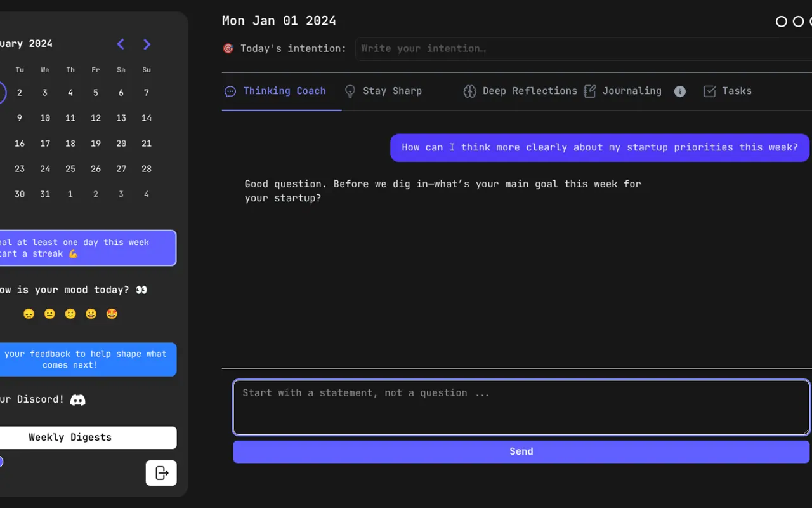Select January 28 in calendar
Viewport: 812px width, 508px height.
click(x=147, y=169)
